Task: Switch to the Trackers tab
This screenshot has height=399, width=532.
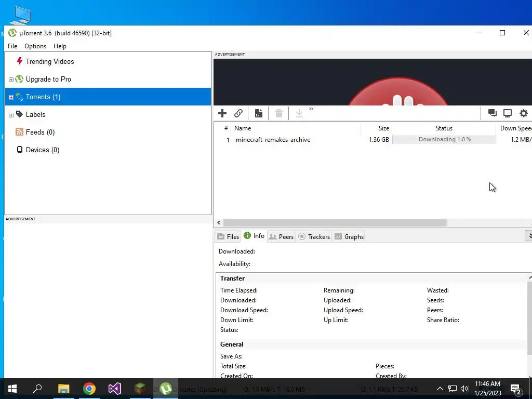Action: (314, 236)
